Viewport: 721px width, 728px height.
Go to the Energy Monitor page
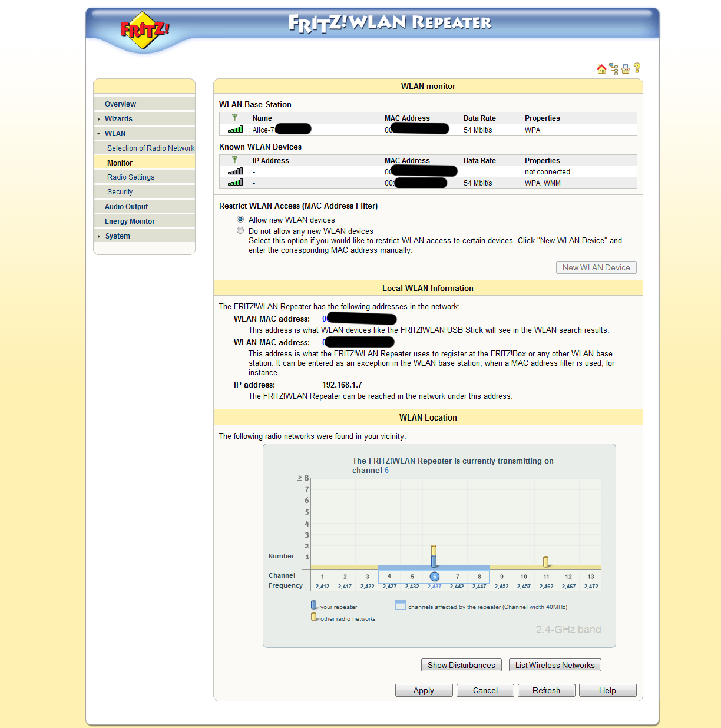(x=130, y=221)
